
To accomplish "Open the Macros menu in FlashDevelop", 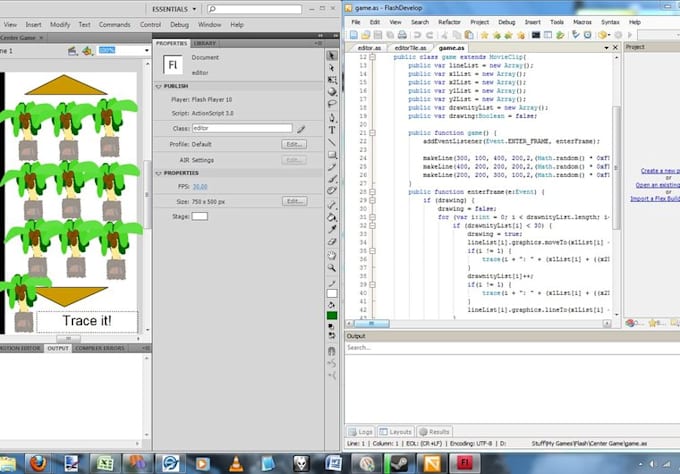I will tap(582, 22).
